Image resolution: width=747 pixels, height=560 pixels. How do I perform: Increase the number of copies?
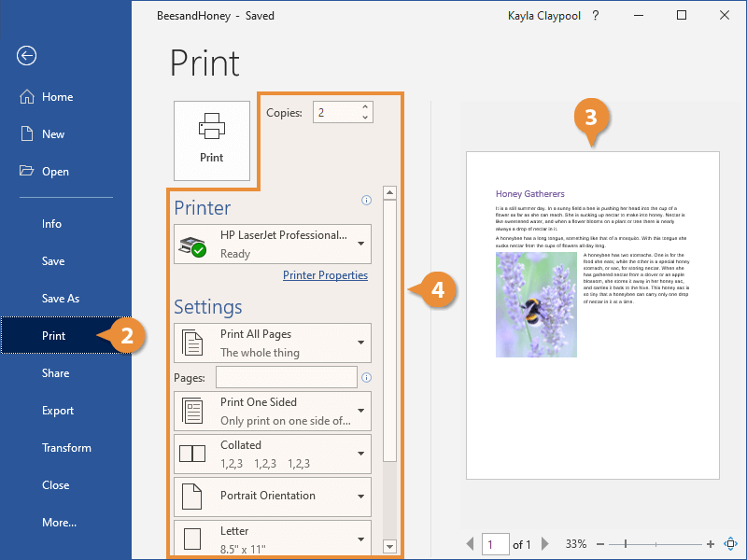(x=365, y=107)
